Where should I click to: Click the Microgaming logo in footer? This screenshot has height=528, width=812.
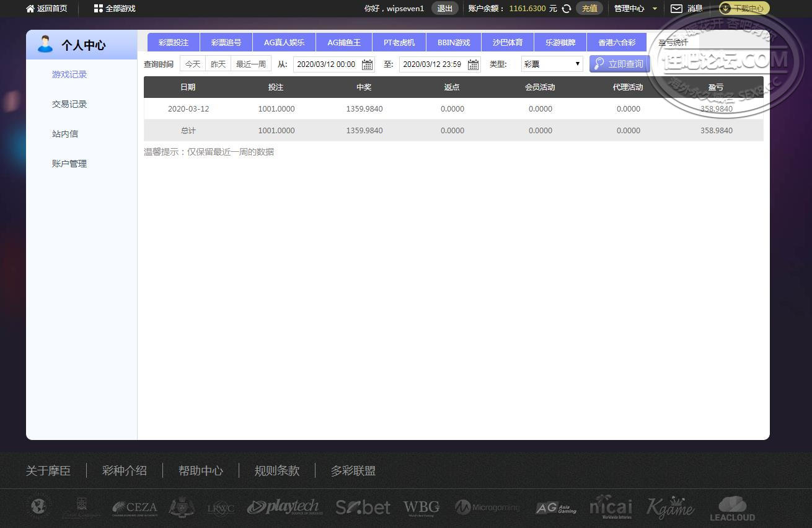pos(487,508)
